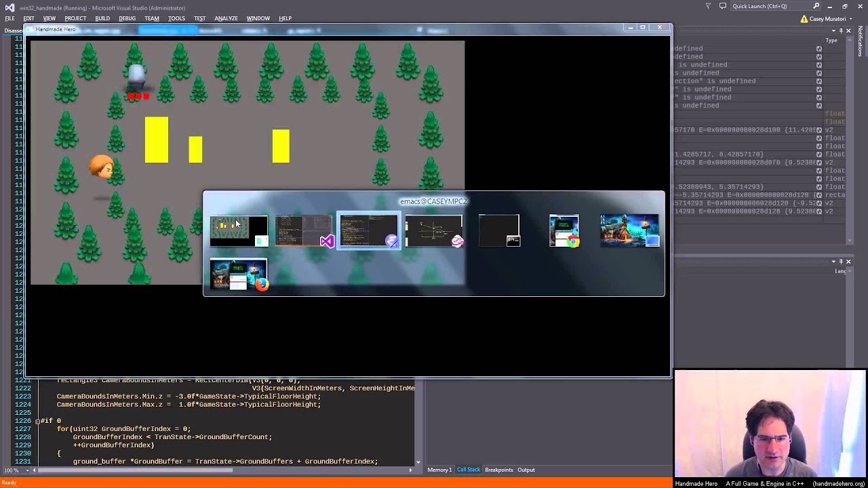Click the watch panel vertical scrollbar down arrow
868x488 pixels.
point(850,240)
